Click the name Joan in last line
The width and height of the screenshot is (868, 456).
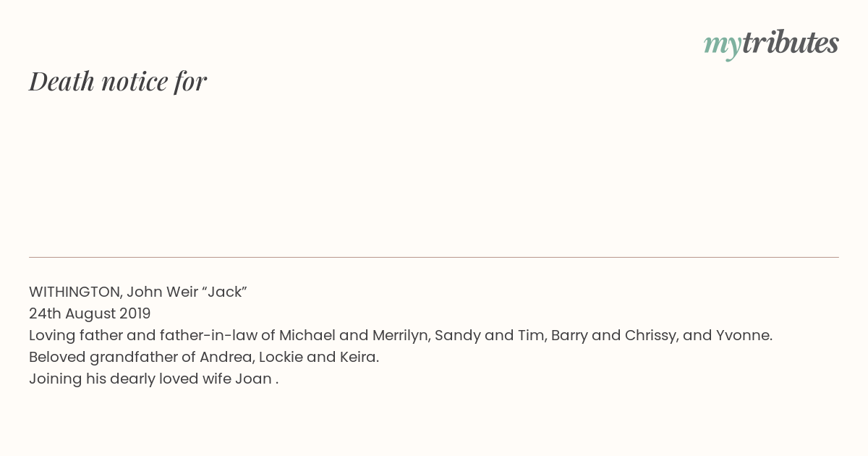pyautogui.click(x=253, y=379)
